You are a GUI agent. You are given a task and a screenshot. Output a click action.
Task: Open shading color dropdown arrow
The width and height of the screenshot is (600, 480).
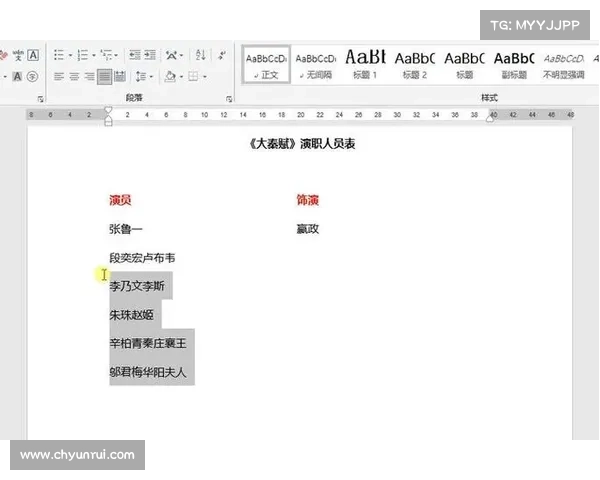coord(181,77)
